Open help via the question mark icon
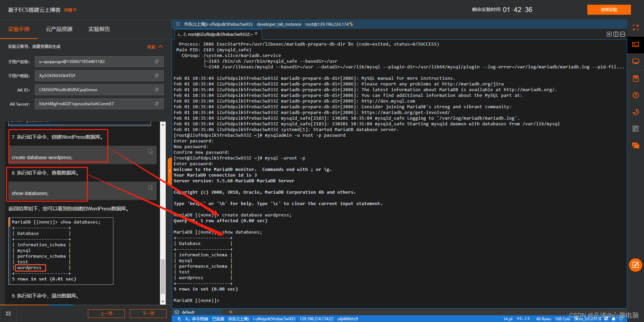Screen dimensions: 644x322 (x=636, y=95)
